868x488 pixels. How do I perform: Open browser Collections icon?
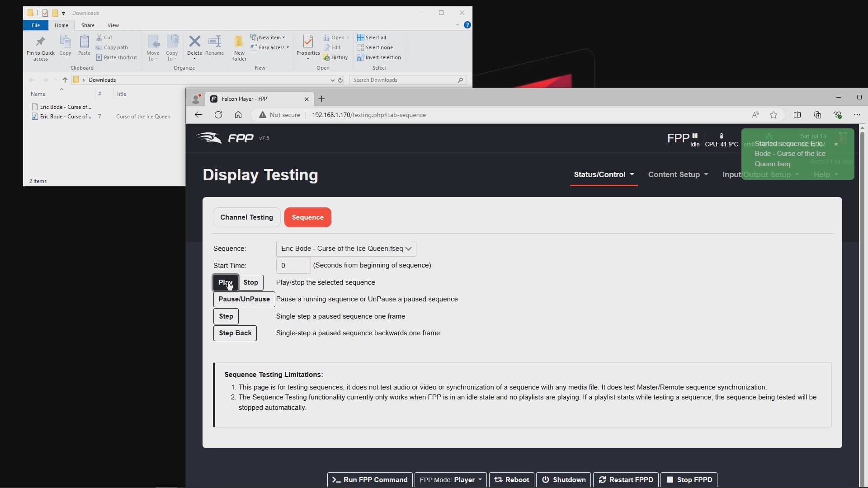(x=817, y=115)
